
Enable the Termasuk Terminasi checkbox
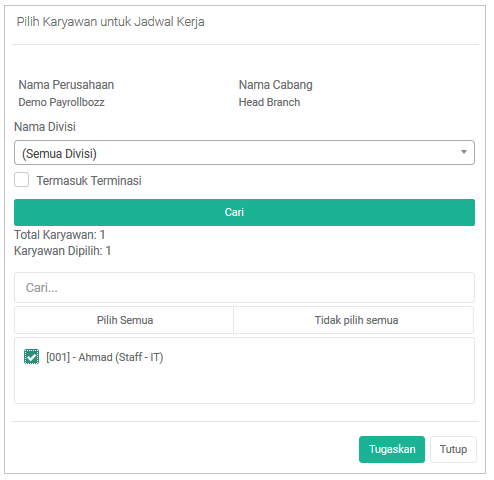click(x=21, y=180)
